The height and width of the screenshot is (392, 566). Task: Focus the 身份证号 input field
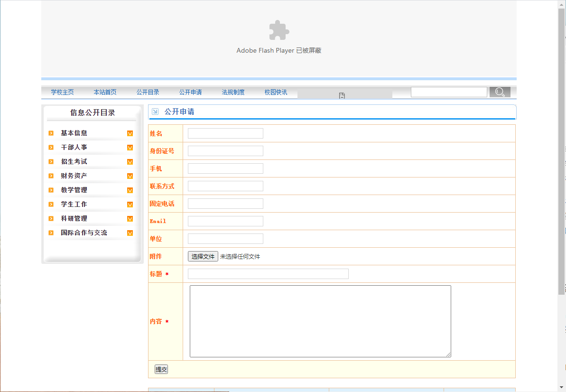point(225,151)
